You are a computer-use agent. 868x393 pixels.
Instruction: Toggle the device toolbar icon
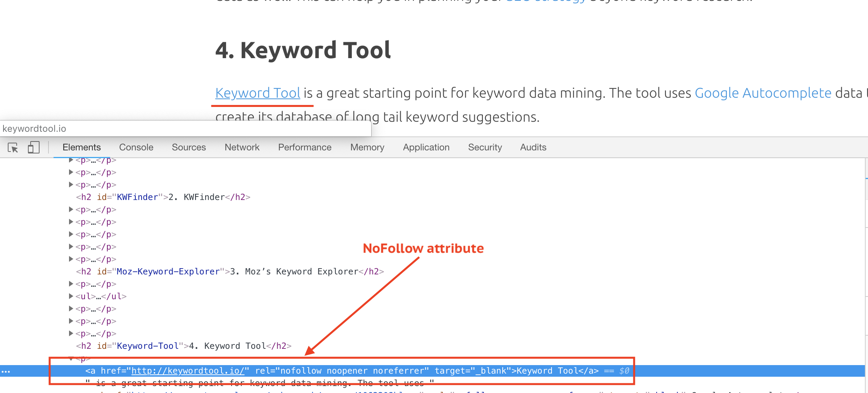34,147
